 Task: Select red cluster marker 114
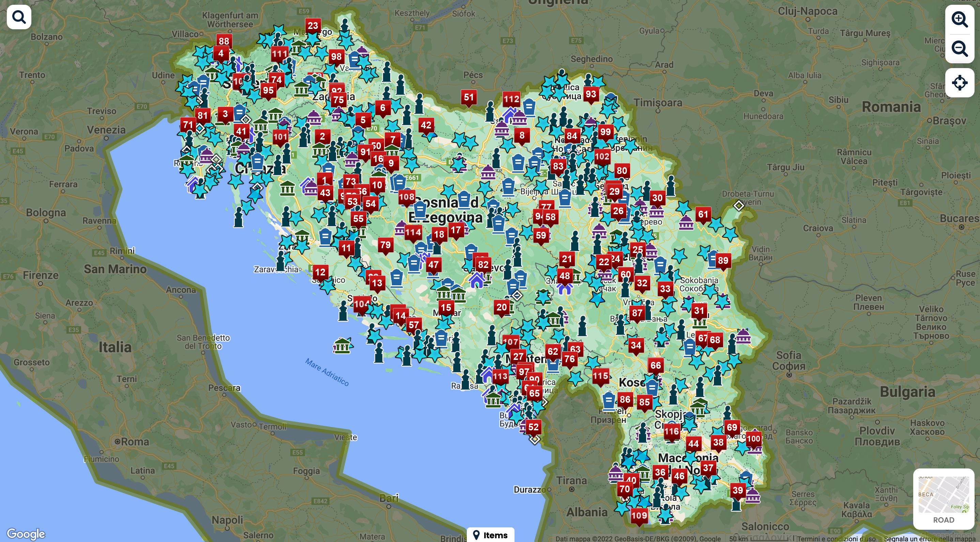(x=413, y=233)
